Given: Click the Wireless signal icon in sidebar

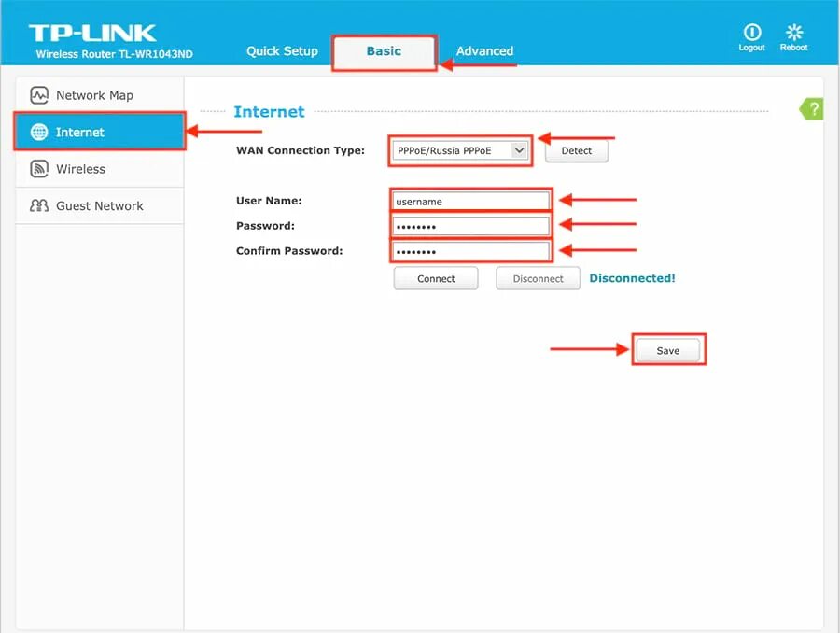Looking at the screenshot, I should [x=39, y=169].
